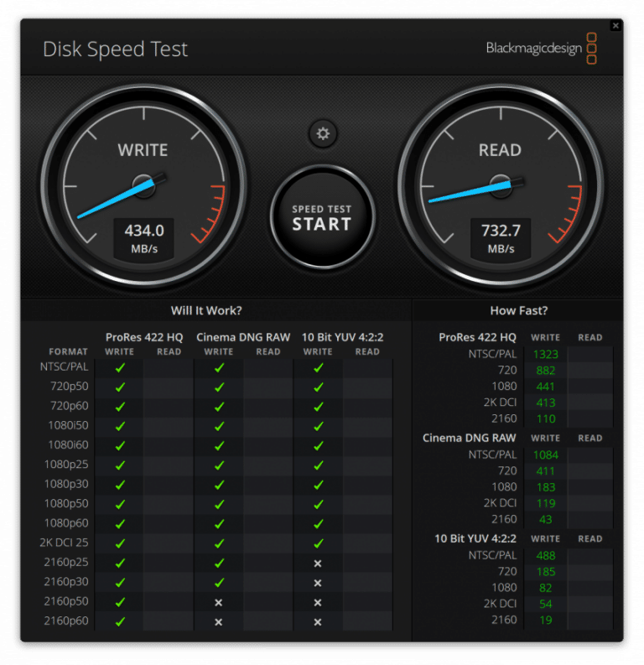Click the FORMAT column header
Viewport: 644px width, 665px height.
[x=68, y=351]
